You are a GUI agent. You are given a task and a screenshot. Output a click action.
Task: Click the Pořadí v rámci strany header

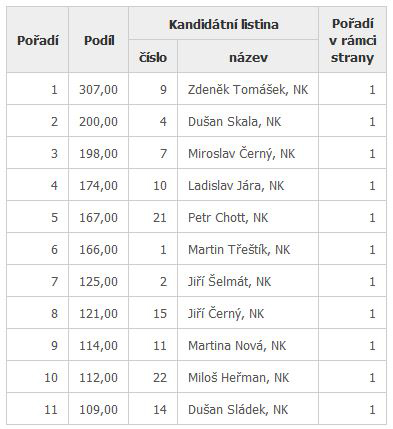353,40
